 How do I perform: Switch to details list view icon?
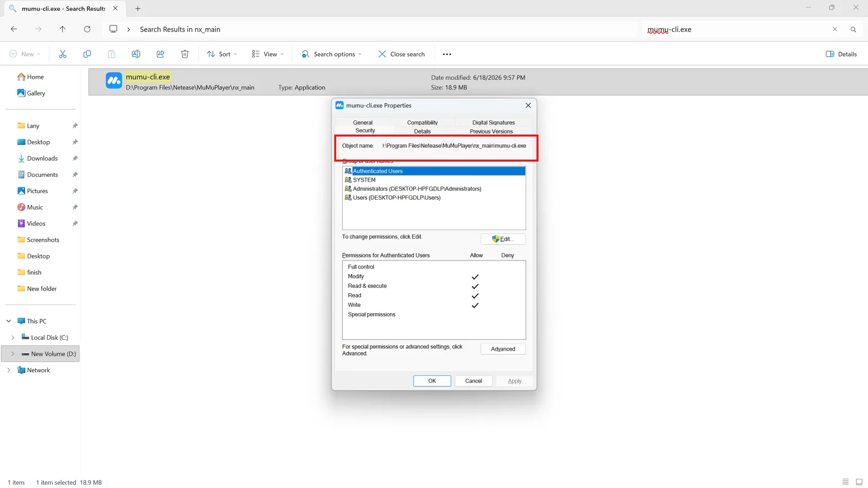point(845,482)
